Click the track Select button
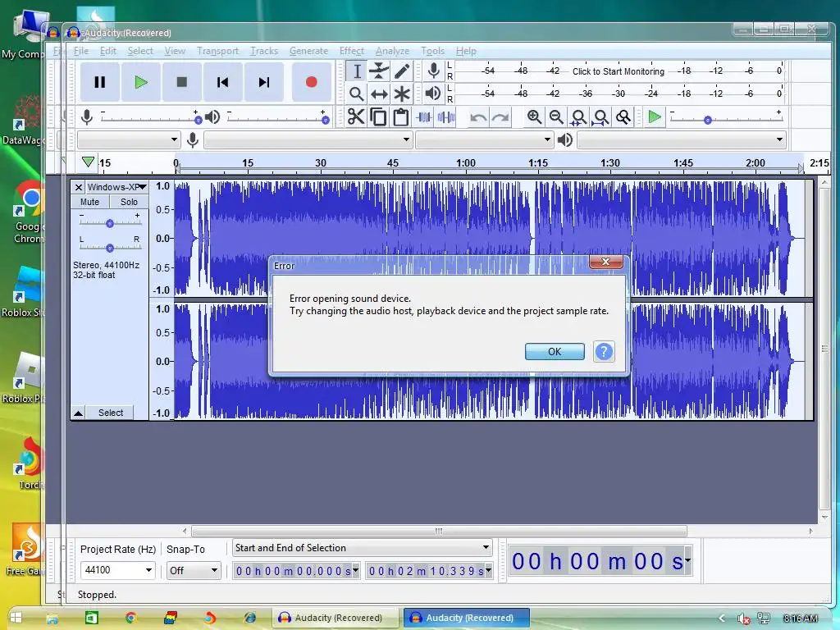 111,413
